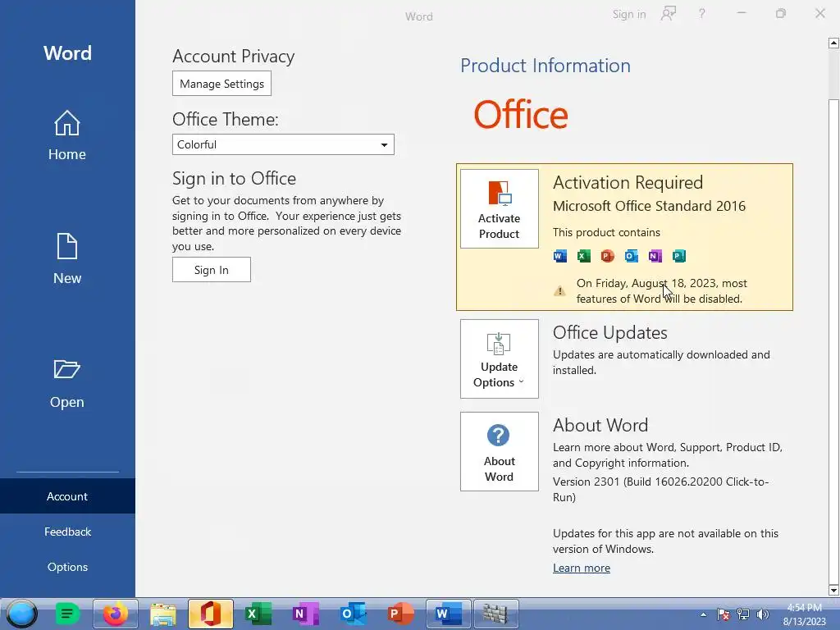Launch OneNote from the taskbar
Screen dimensions: 840x630
(305, 614)
